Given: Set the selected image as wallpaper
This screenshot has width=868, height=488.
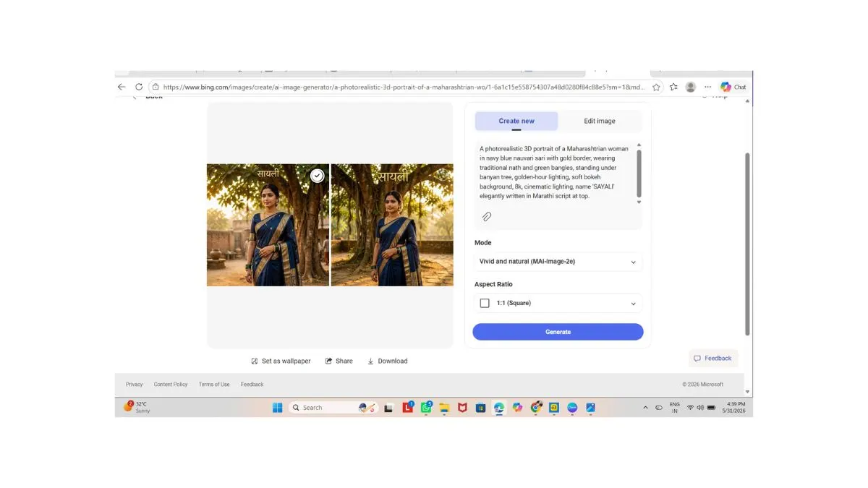Looking at the screenshot, I should [x=281, y=361].
